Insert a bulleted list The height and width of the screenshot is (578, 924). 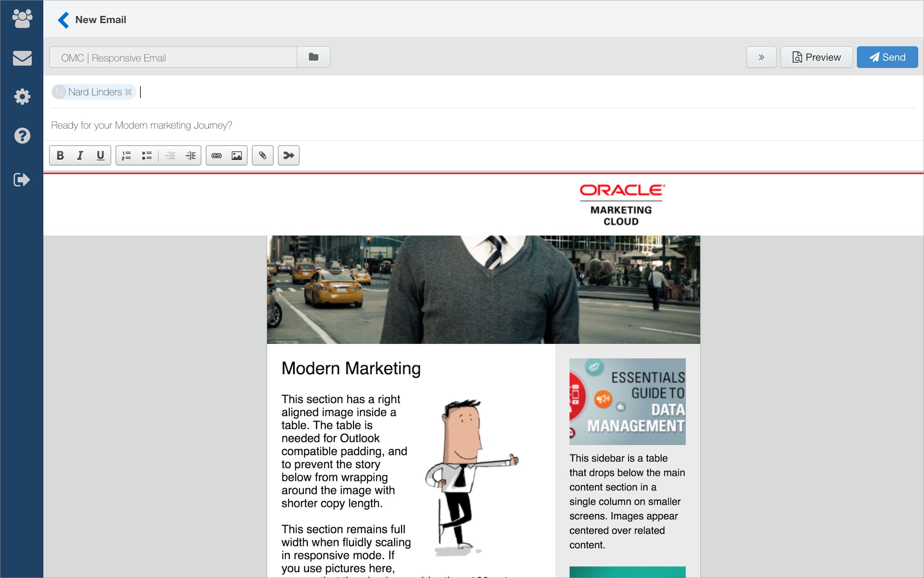click(x=147, y=155)
